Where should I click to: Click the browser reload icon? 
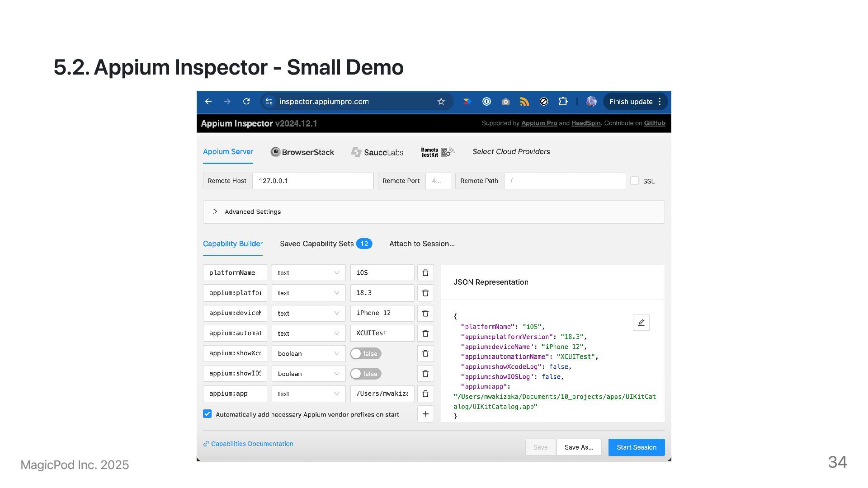click(246, 102)
